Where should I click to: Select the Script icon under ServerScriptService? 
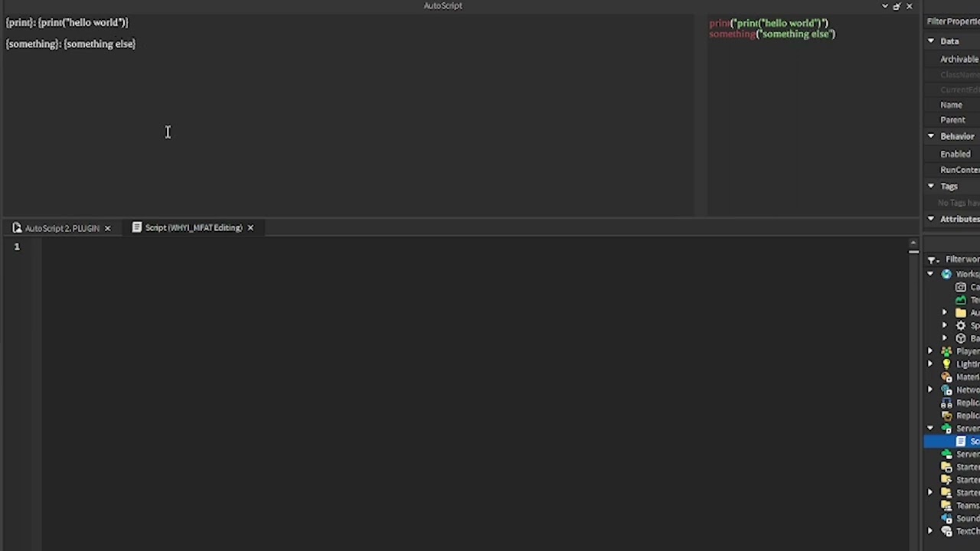click(961, 441)
